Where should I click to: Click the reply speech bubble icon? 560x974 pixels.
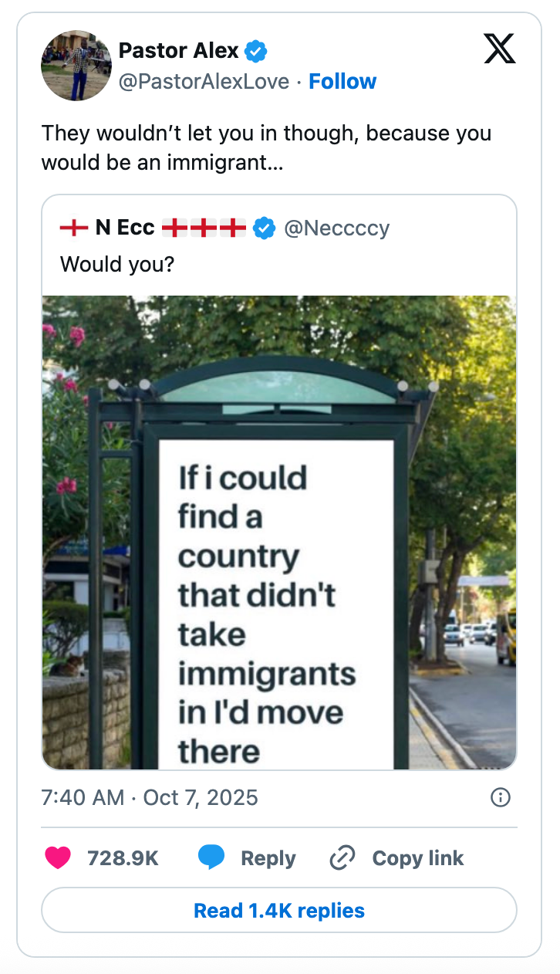point(211,858)
